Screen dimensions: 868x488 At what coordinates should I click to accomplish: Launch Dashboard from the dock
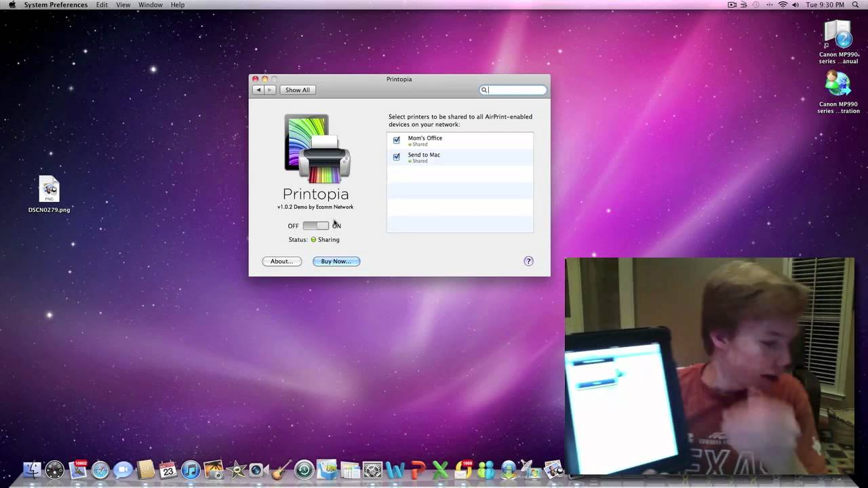coord(55,469)
